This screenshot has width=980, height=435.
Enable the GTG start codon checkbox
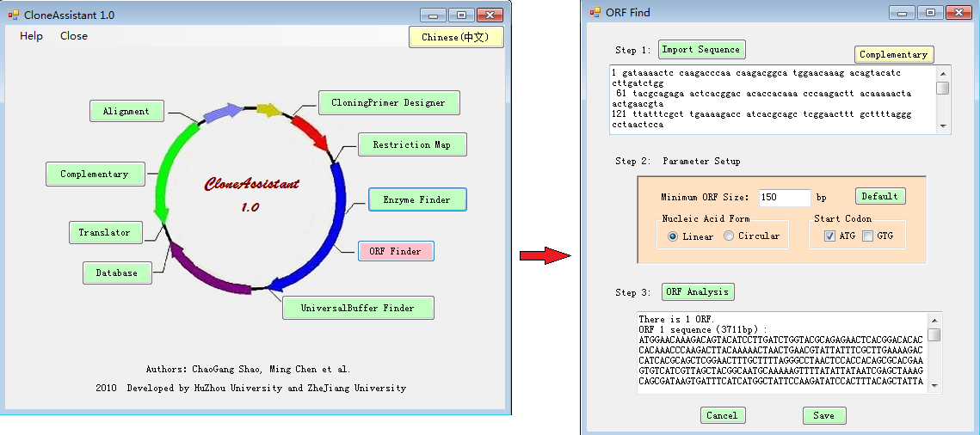[x=867, y=236]
